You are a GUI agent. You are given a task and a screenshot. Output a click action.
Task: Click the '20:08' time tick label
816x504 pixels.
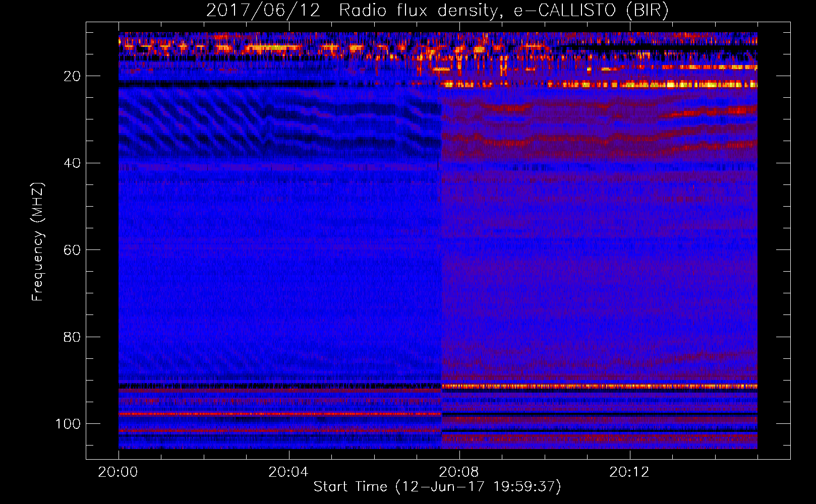click(459, 472)
